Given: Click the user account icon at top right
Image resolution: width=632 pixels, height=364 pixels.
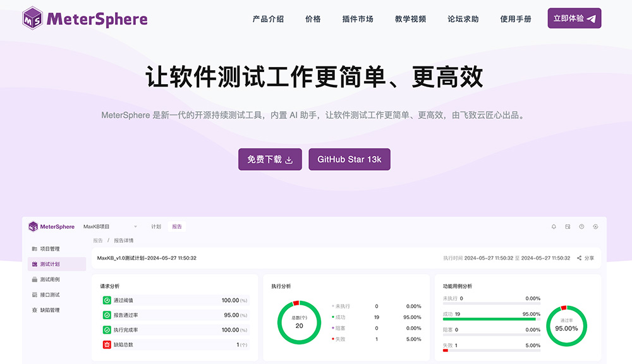Looking at the screenshot, I should coord(595,226).
